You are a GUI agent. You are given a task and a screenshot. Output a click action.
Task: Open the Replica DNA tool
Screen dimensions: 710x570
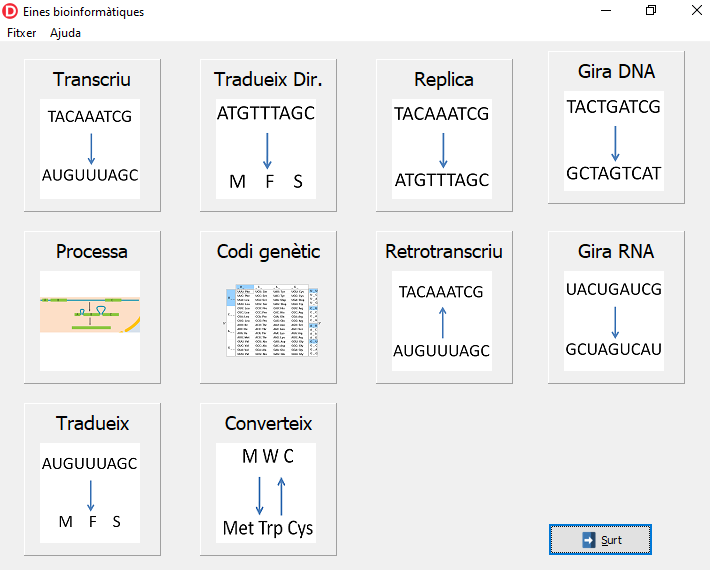pos(444,80)
